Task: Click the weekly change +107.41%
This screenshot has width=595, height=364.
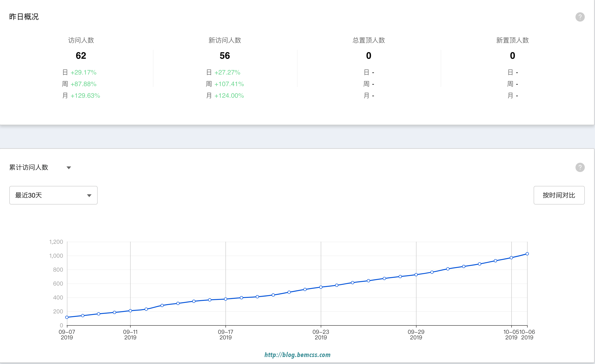Action: tap(229, 84)
